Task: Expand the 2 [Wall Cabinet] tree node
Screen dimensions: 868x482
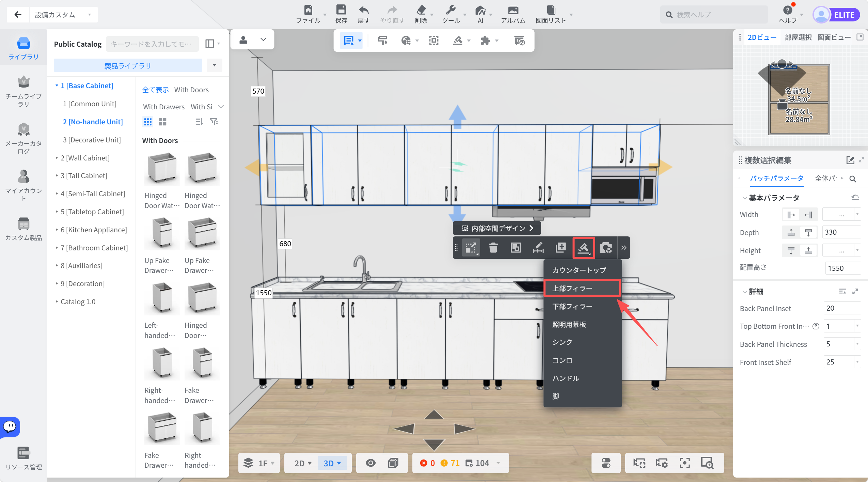Action: pos(57,158)
